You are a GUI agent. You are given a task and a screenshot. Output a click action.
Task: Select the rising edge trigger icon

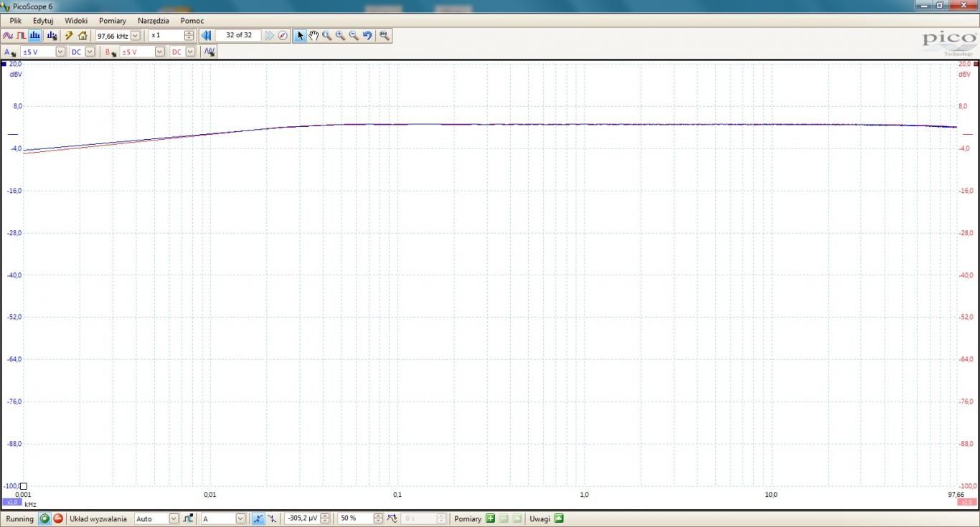(258, 518)
